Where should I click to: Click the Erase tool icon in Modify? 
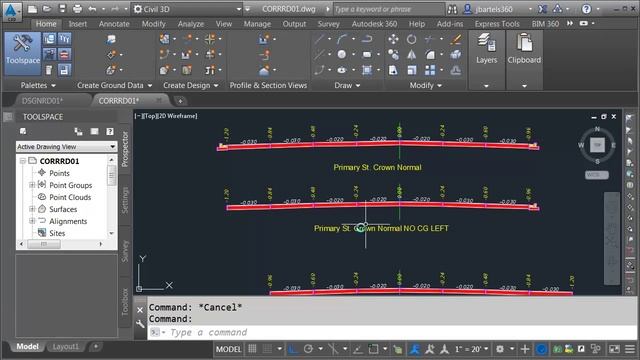[456, 39]
